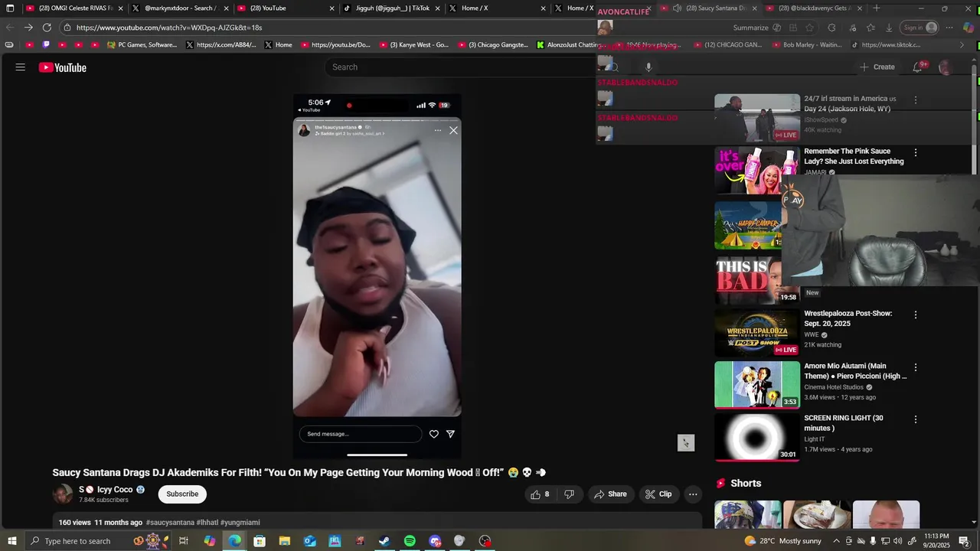Open options for SCREEN RING LIGHT video
Screen dimensions: 980x551
pos(915,419)
